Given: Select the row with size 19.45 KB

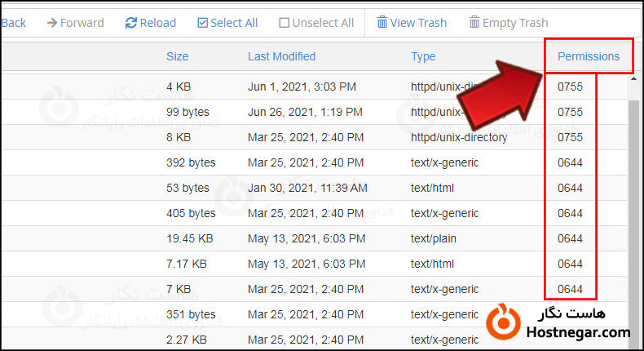Looking at the screenshot, I should 189,238.
